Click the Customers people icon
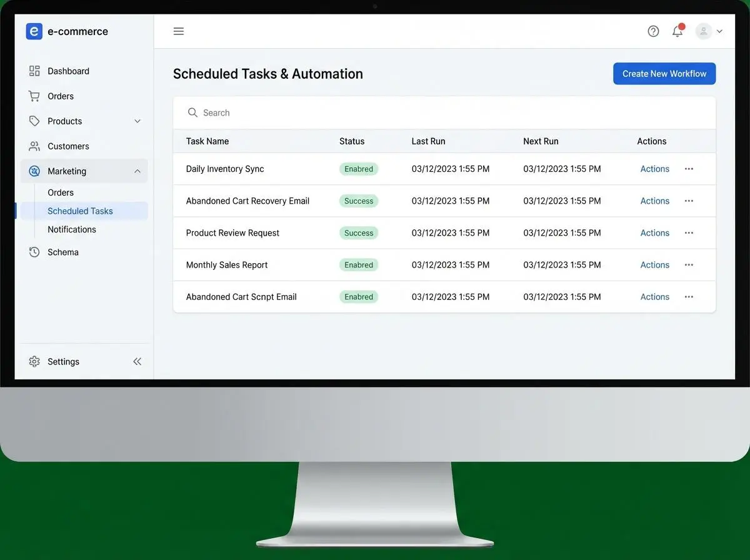The width and height of the screenshot is (750, 560). (34, 146)
